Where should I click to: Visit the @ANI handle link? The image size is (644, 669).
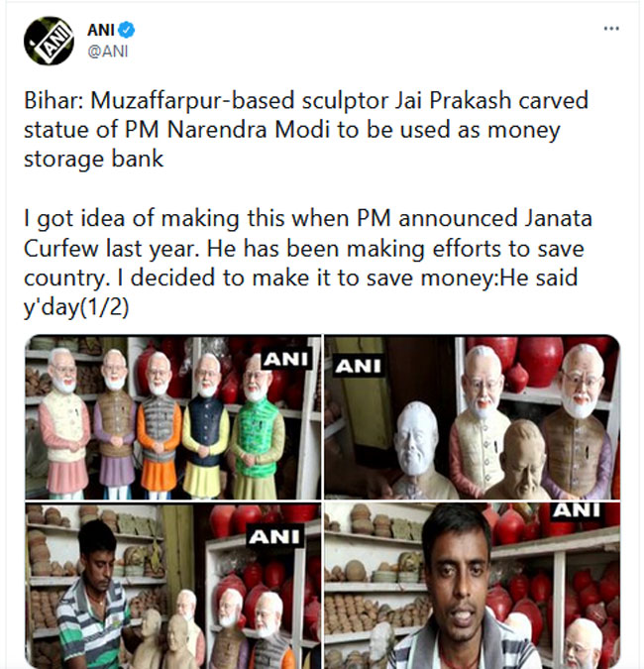(x=107, y=52)
